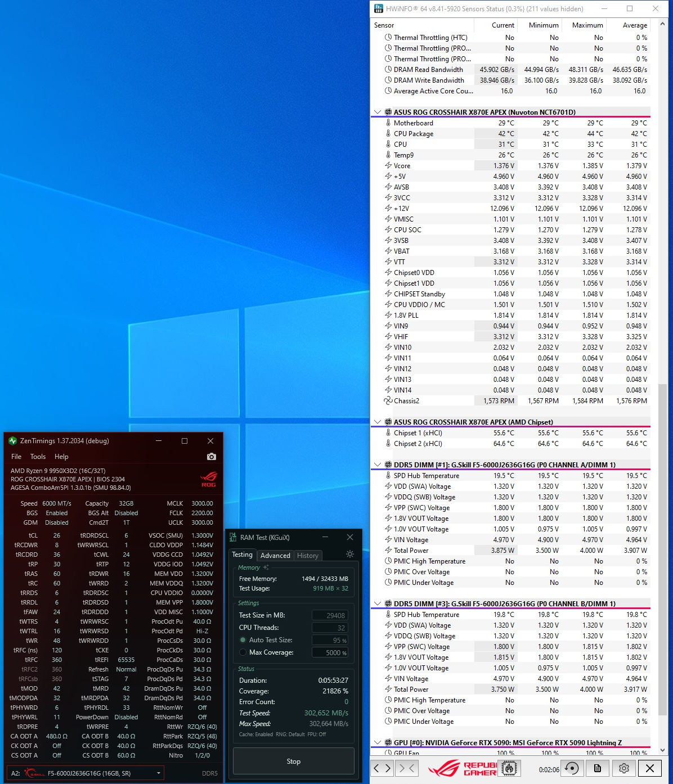
Task: Click the ROG logo in ZenTimings
Action: coord(208,480)
